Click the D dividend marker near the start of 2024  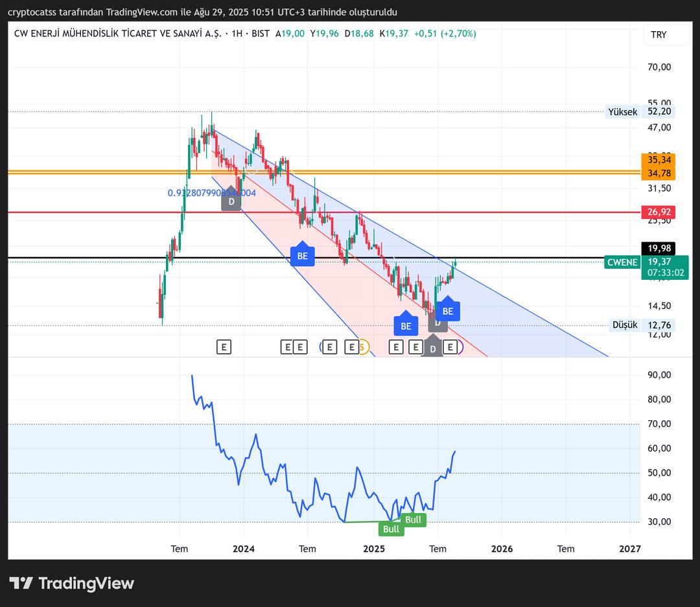pyautogui.click(x=231, y=200)
